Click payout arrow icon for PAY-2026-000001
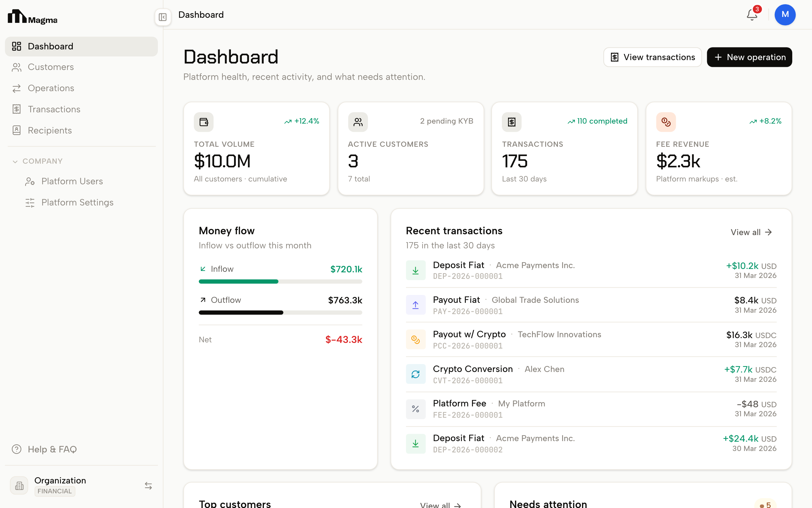This screenshot has height=508, width=812. (415, 305)
